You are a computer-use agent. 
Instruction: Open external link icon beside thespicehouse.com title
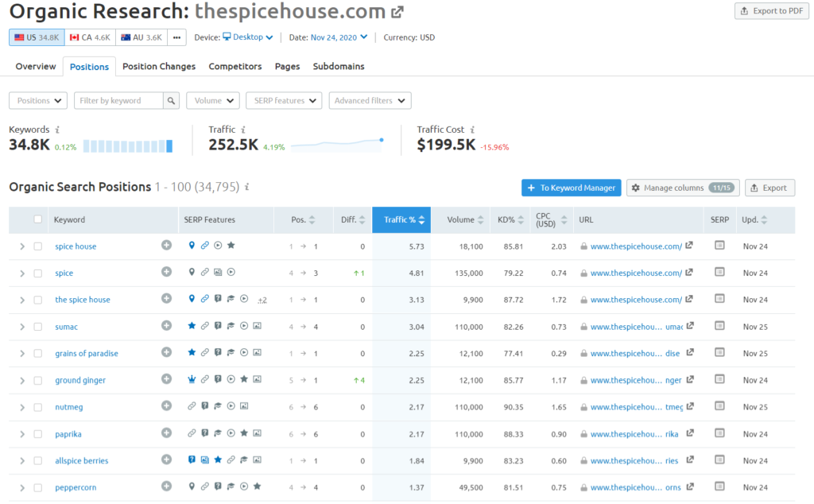[397, 12]
